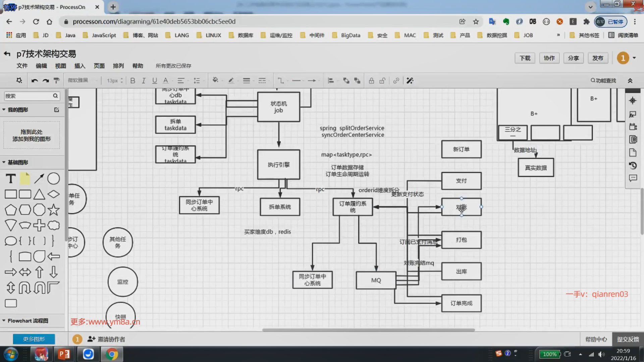This screenshot has width=644, height=362.
Task: Click the insert link icon
Action: coord(396,81)
